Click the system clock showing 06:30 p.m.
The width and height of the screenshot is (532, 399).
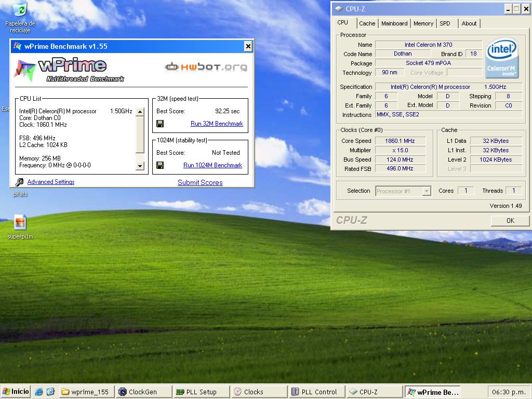tap(509, 392)
